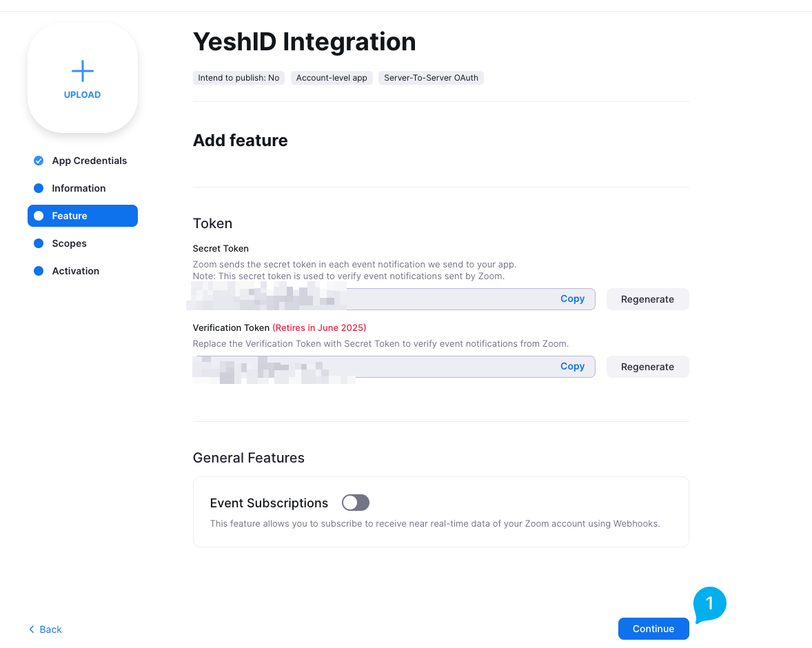This screenshot has height=648, width=812.
Task: Copy the Verification Token
Action: pos(572,366)
